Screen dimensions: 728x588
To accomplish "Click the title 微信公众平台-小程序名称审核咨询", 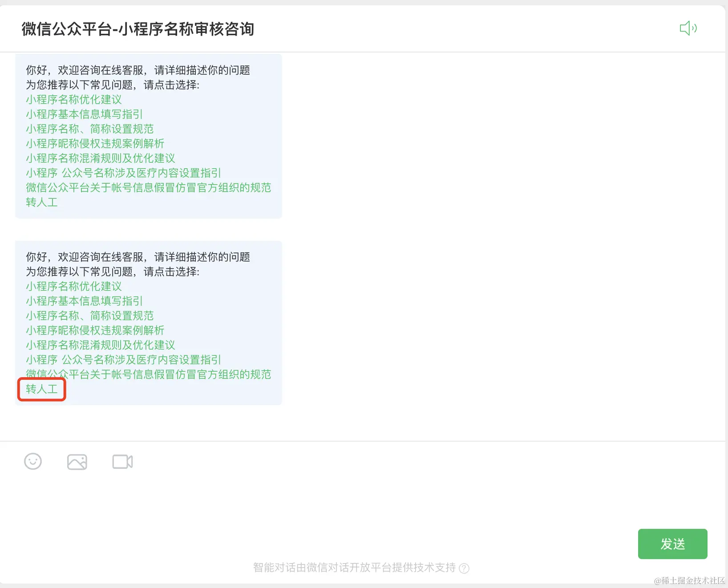I will tap(138, 29).
